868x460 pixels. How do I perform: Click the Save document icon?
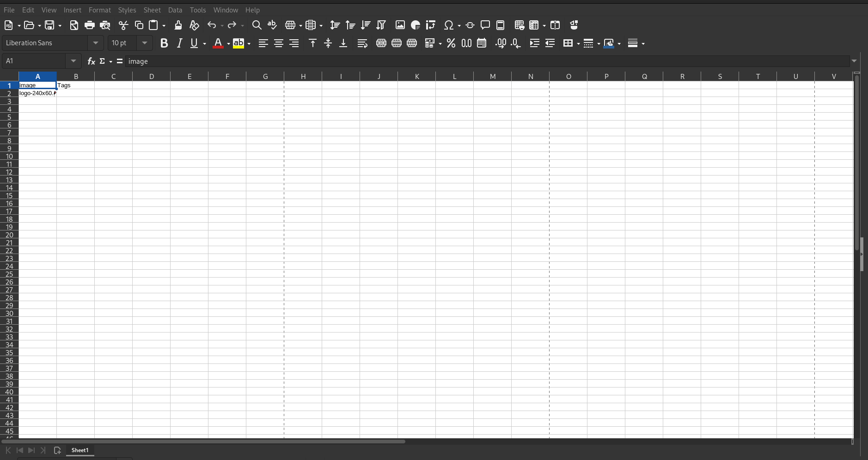point(49,25)
